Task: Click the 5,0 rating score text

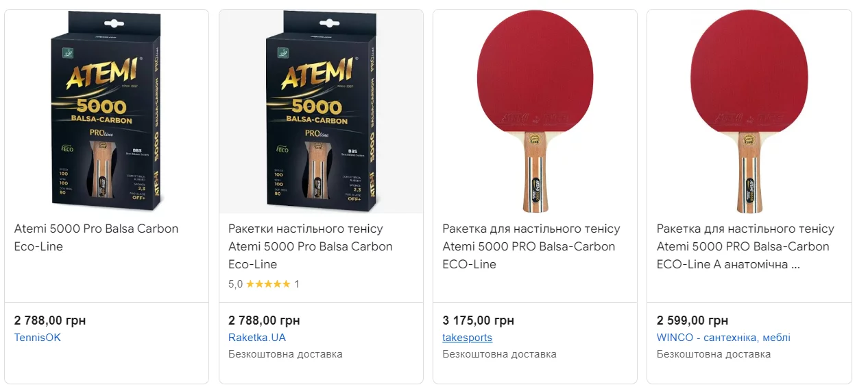Action: [235, 284]
